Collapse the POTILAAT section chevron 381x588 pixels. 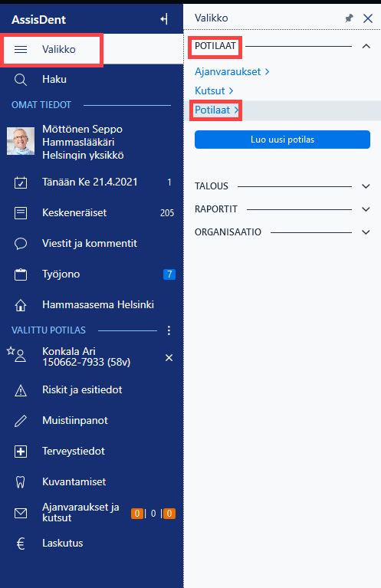[x=366, y=47]
